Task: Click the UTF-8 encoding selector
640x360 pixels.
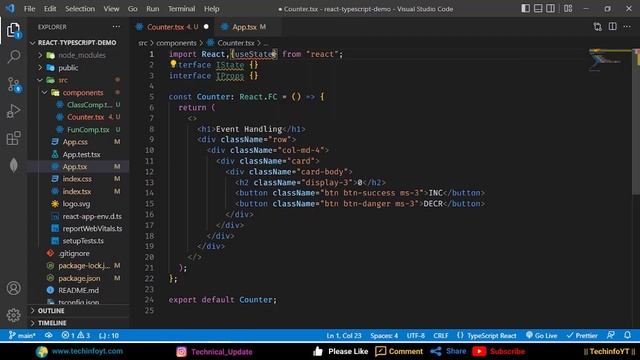Action: (416, 336)
